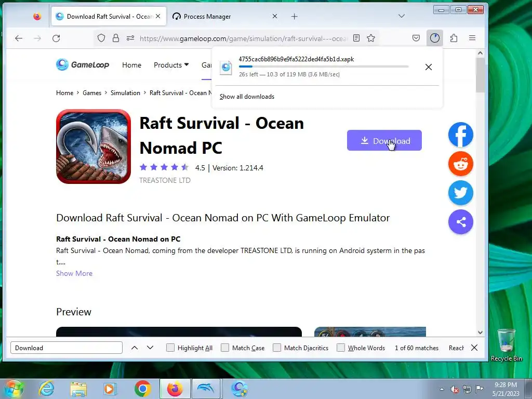
Task: Open the Recycle Bin desktop icon
Action: tap(506, 345)
